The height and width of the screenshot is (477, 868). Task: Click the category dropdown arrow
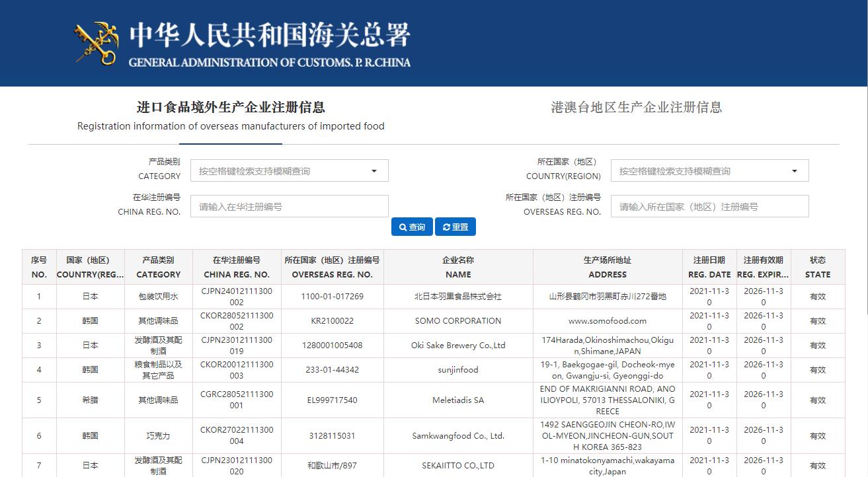(x=374, y=171)
